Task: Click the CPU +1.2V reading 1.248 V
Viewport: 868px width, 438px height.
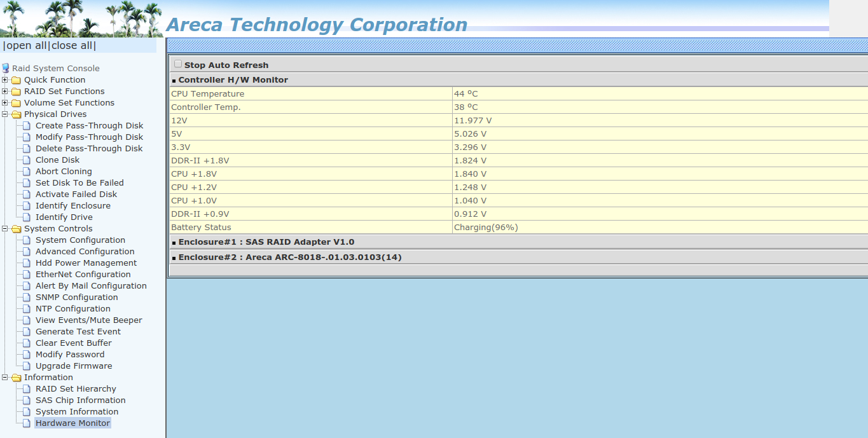Action: [470, 187]
